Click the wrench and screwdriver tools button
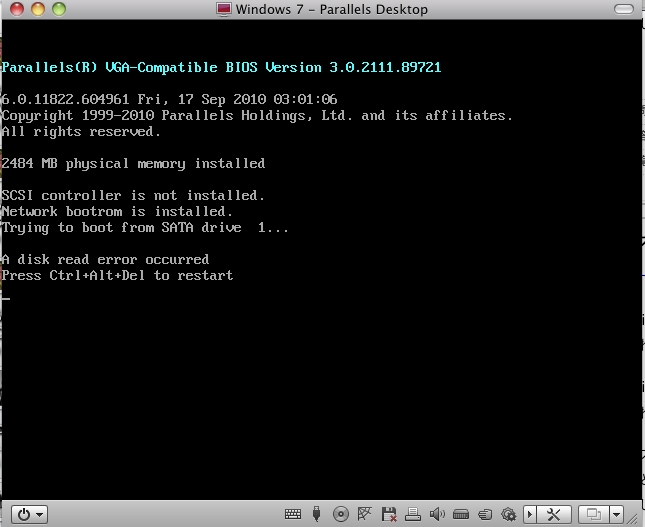The image size is (645, 527). click(554, 514)
